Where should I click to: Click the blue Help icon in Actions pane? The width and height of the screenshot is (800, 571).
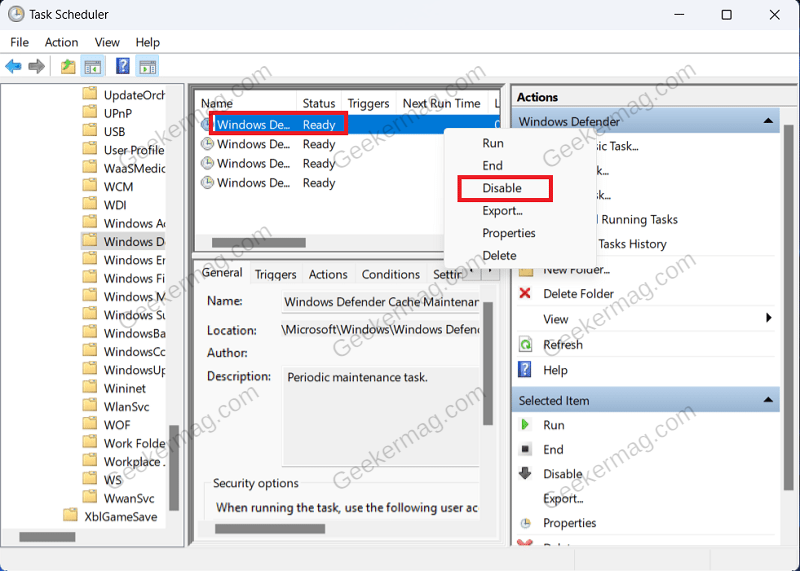point(525,369)
